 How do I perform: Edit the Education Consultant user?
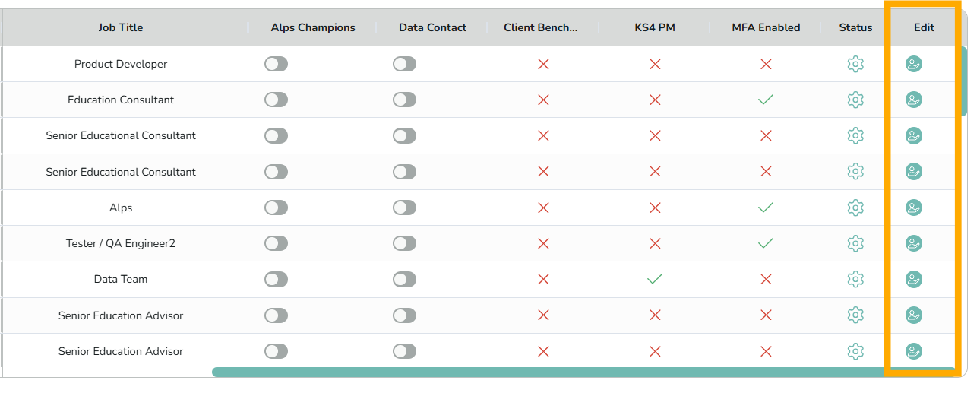point(914,100)
